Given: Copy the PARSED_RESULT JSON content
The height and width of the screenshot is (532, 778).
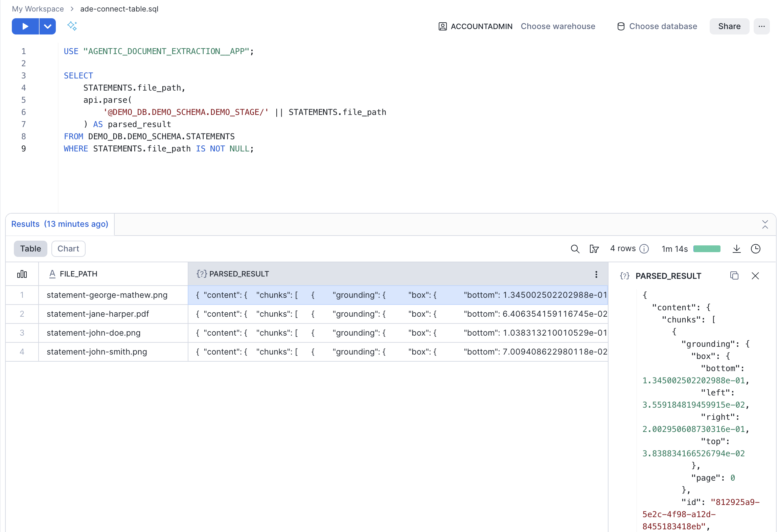Looking at the screenshot, I should pyautogui.click(x=734, y=275).
